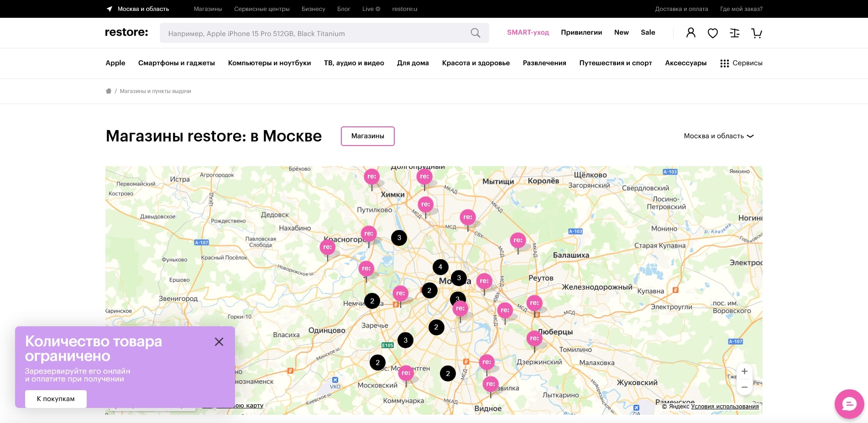Close the purple limited stock popup

pos(219,342)
